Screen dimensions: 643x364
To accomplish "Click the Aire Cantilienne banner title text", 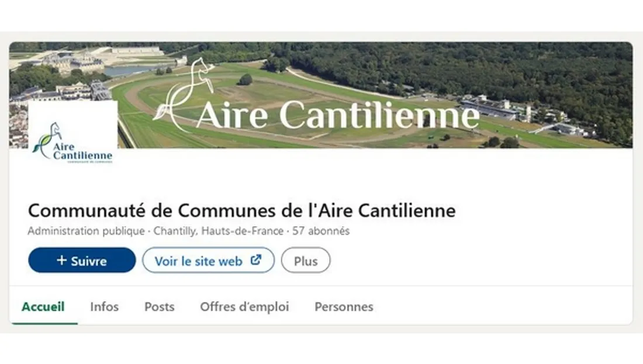I will pos(338,115).
